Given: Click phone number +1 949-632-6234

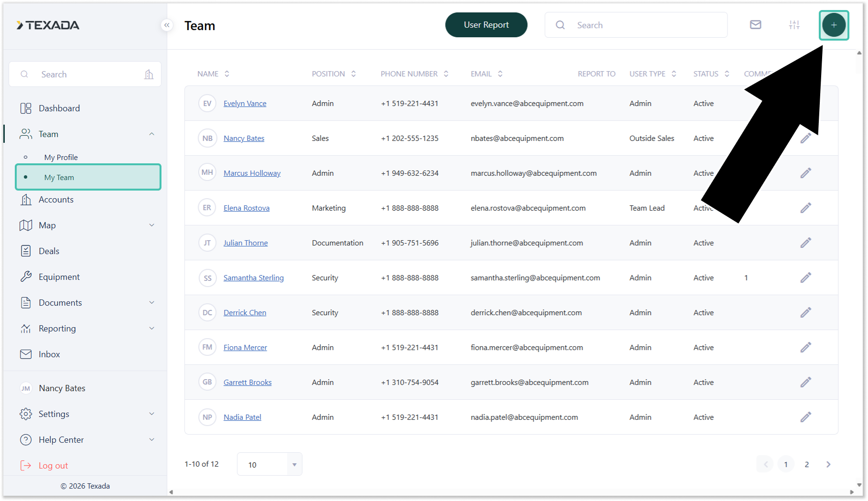Looking at the screenshot, I should pos(409,173).
